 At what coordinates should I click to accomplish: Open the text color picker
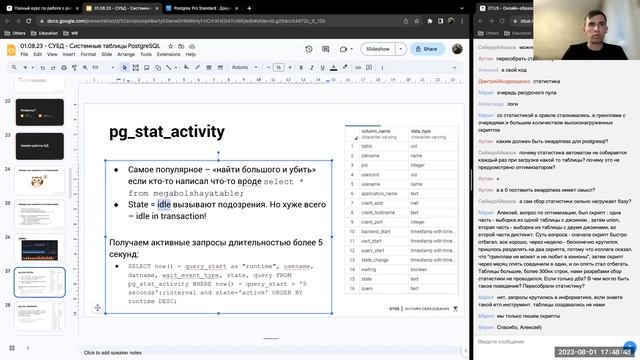[333, 67]
